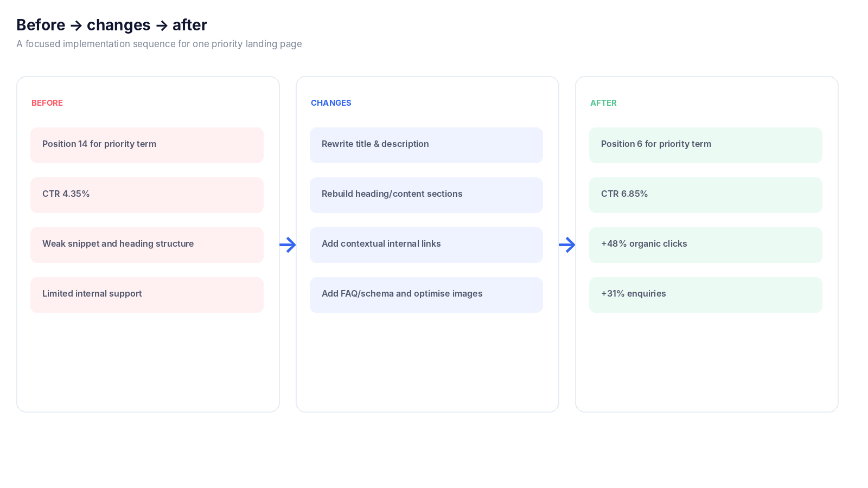868x488 pixels.
Task: Select '+48% organic clicks' card
Action: coord(706,245)
